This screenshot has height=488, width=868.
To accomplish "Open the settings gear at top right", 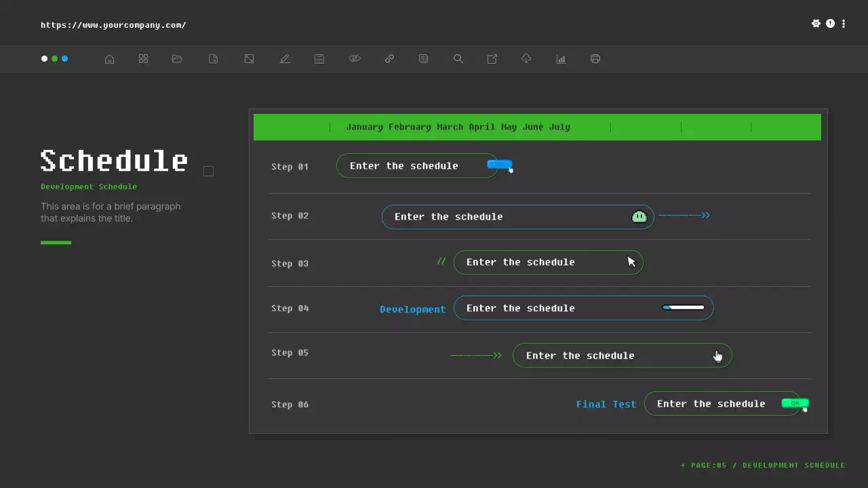I will pos(816,23).
